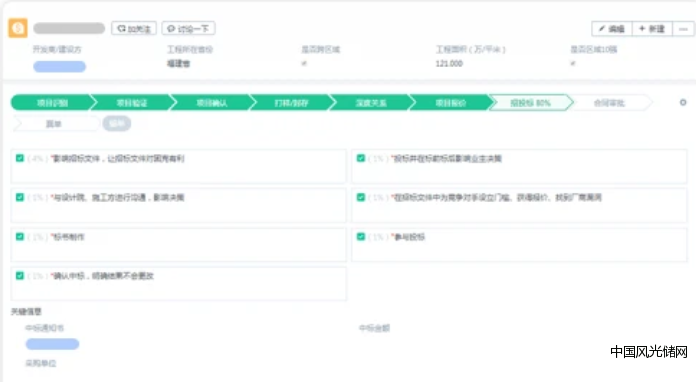The image size is (696, 382).
Task: Select the current 招投标 80% stage
Action: click(530, 103)
